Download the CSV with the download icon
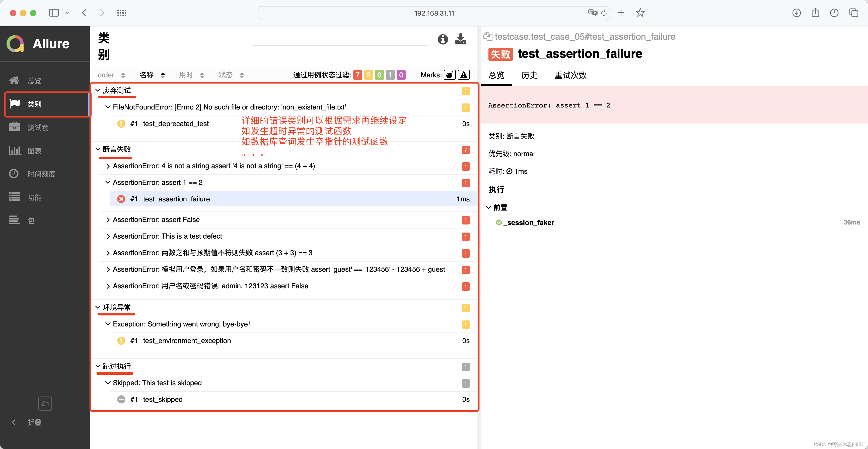The width and height of the screenshot is (868, 449). (x=460, y=39)
